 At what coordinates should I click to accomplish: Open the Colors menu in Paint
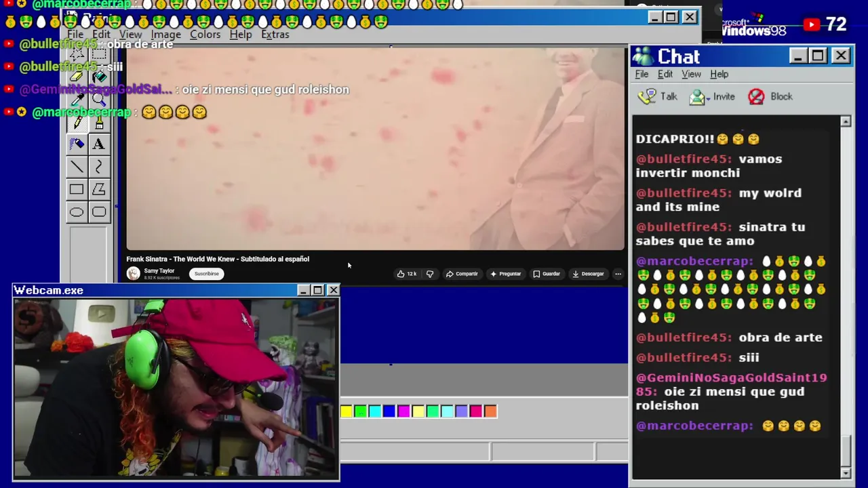pyautogui.click(x=205, y=35)
